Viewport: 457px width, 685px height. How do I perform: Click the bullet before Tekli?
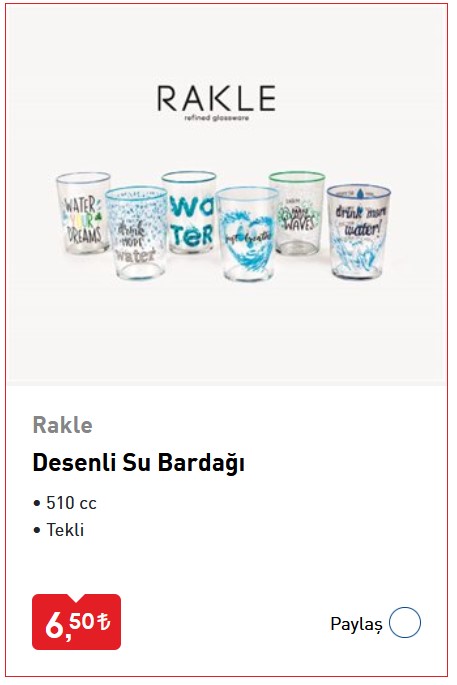[x=36, y=530]
